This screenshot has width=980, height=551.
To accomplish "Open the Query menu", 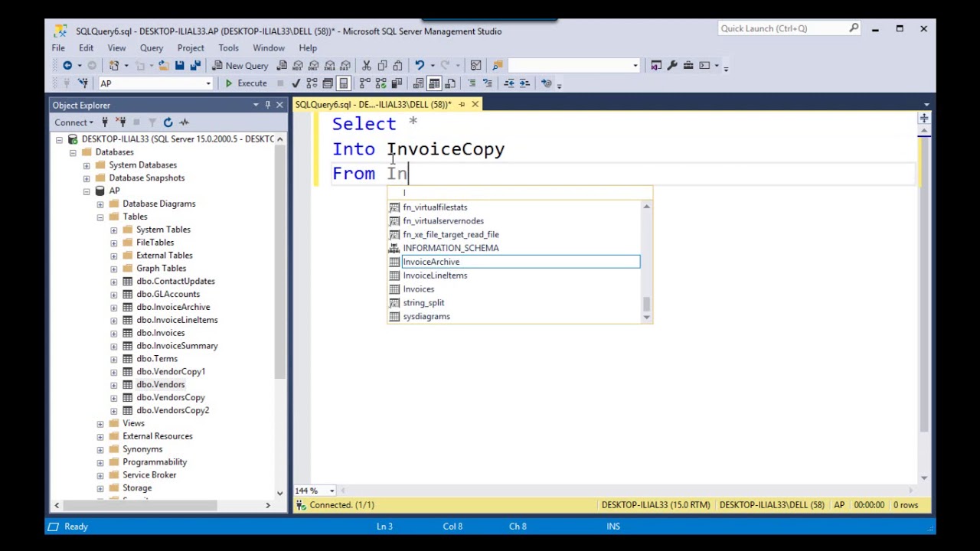I will point(151,47).
